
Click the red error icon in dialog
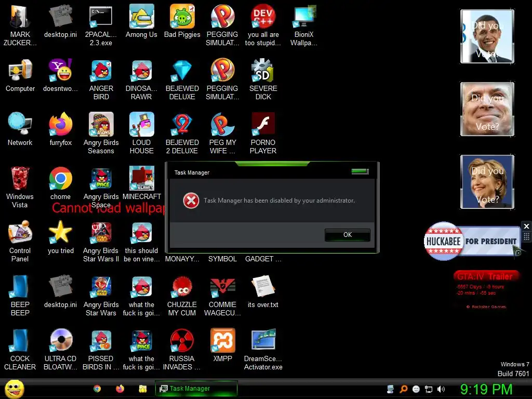pos(191,201)
